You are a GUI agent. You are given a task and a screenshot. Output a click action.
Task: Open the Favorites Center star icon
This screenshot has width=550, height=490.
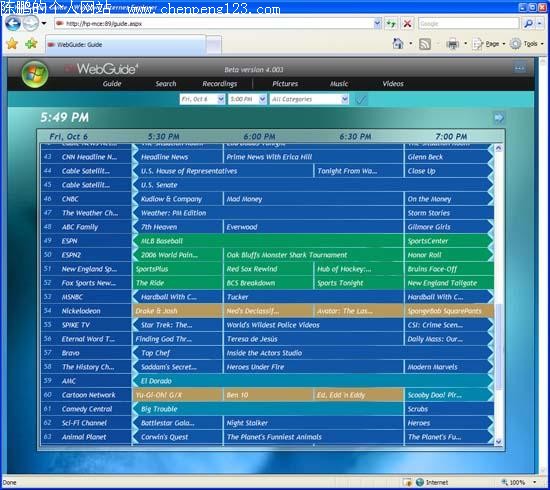pos(12,44)
